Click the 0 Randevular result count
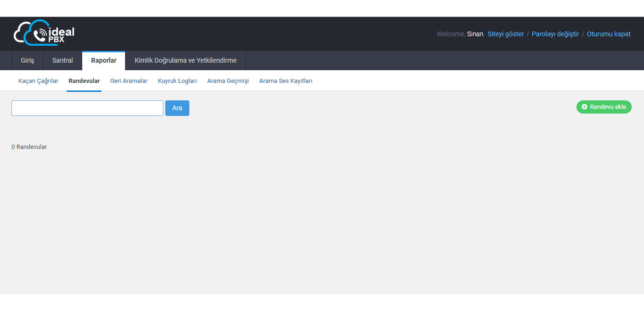 pyautogui.click(x=29, y=147)
